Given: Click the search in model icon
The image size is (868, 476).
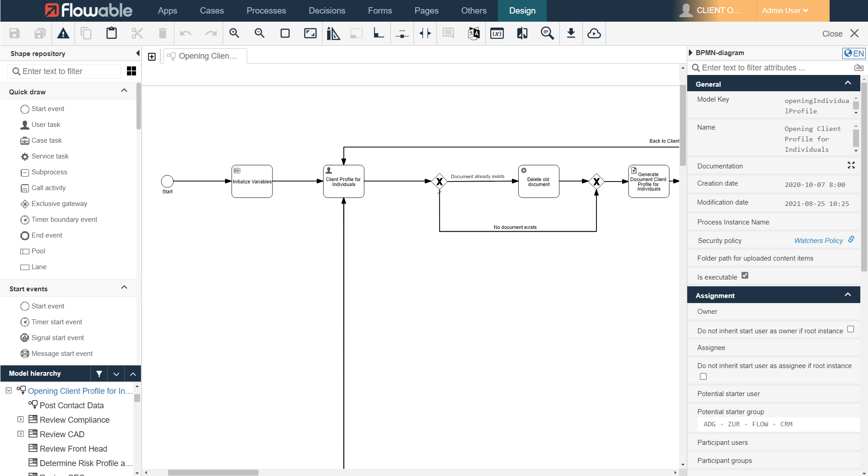Looking at the screenshot, I should [x=547, y=33].
